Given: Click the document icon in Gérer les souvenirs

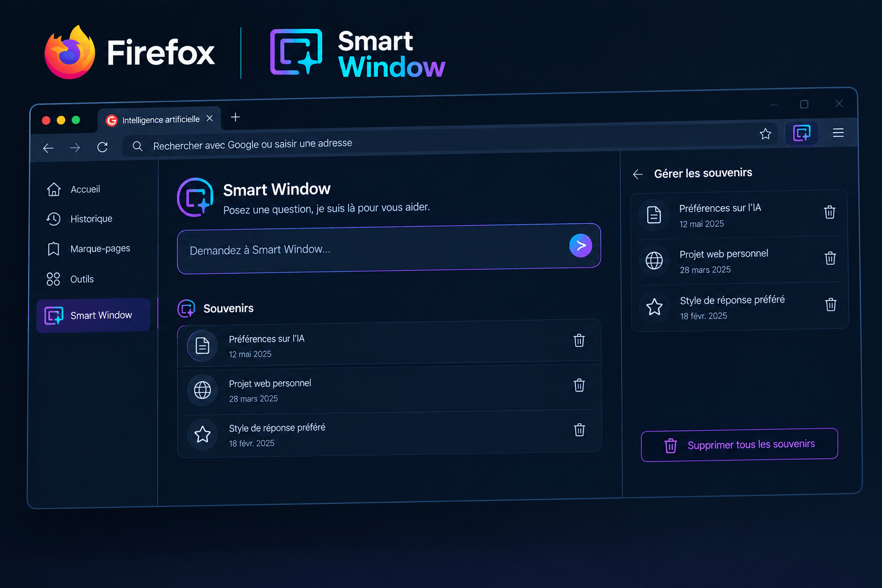Looking at the screenshot, I should point(654,215).
